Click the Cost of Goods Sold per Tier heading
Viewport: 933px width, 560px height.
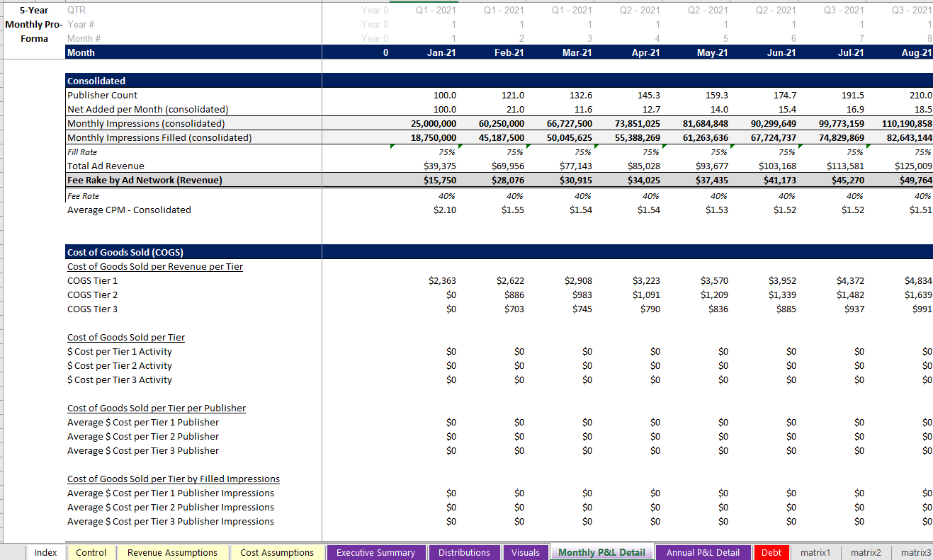pos(126,337)
